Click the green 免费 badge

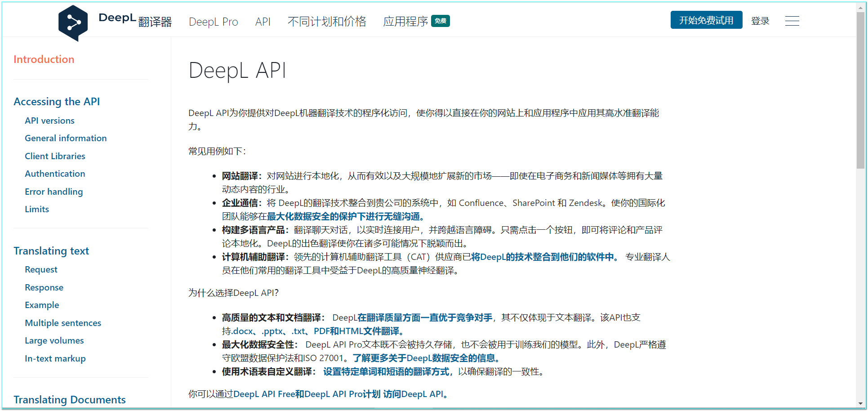(441, 21)
